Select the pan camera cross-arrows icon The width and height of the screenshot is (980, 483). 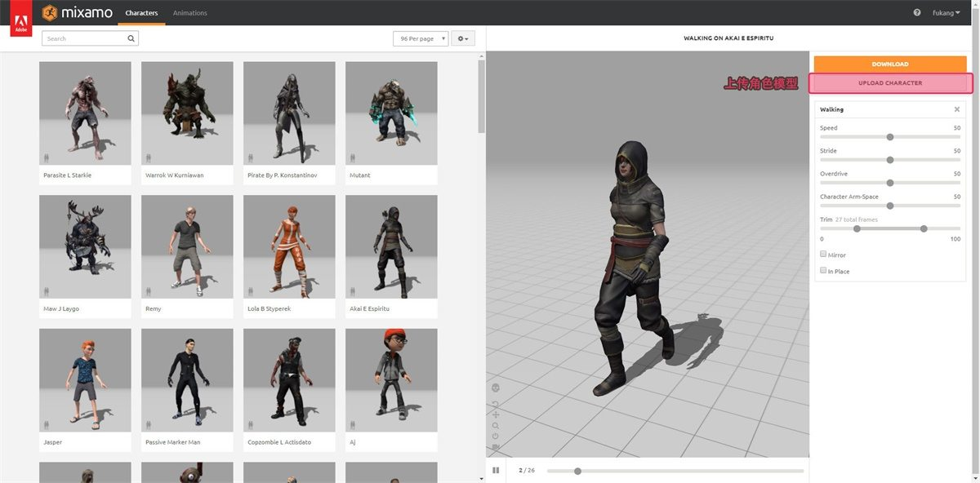pos(495,414)
